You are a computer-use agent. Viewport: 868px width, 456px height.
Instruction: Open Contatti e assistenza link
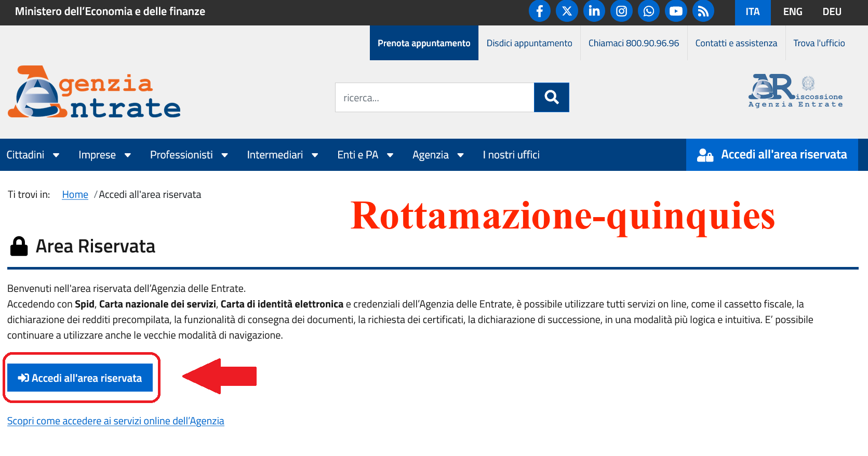tap(736, 43)
